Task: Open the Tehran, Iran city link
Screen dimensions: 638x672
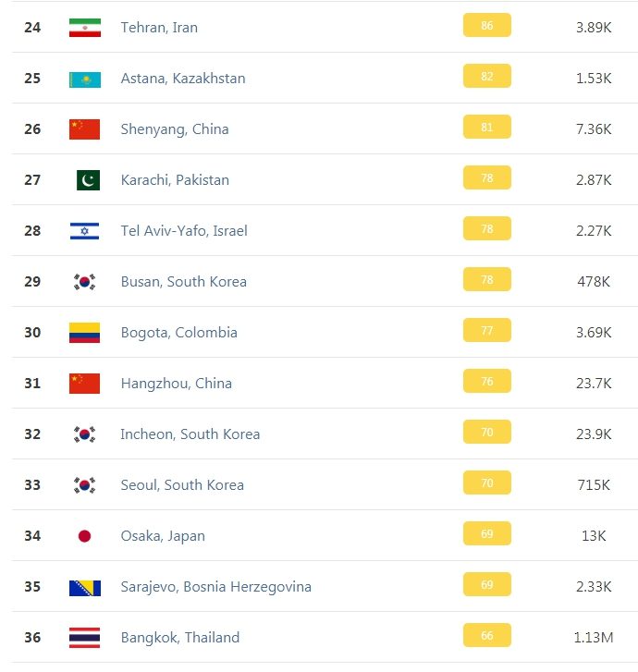Action: click(x=159, y=28)
